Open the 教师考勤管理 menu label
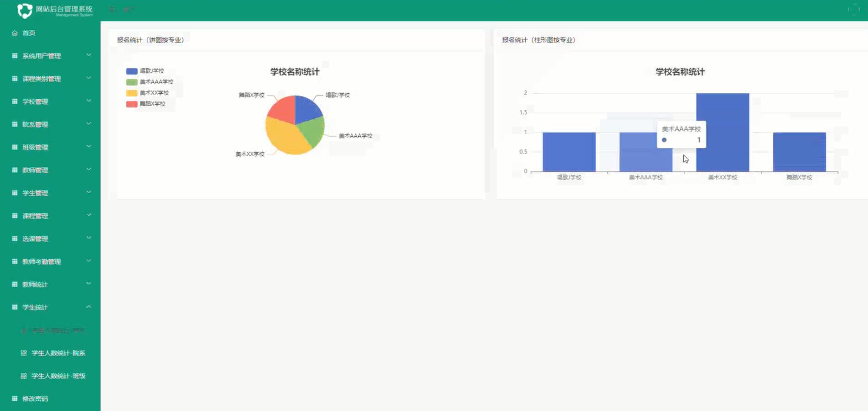 click(x=42, y=262)
